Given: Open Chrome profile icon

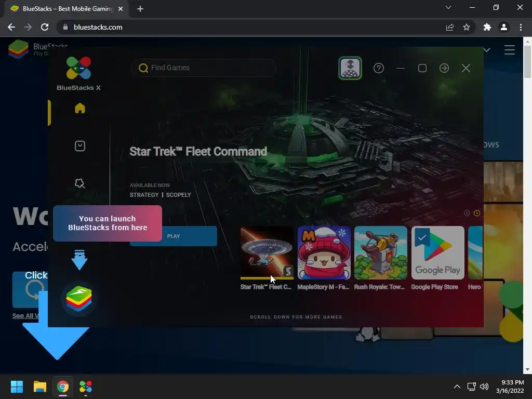Looking at the screenshot, I should [x=504, y=27].
